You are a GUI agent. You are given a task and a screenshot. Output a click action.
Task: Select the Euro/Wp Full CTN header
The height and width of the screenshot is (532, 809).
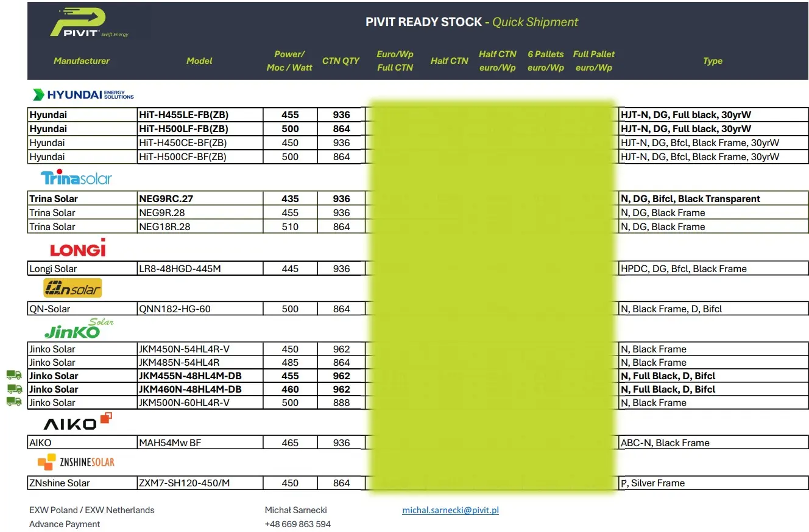[x=395, y=61]
